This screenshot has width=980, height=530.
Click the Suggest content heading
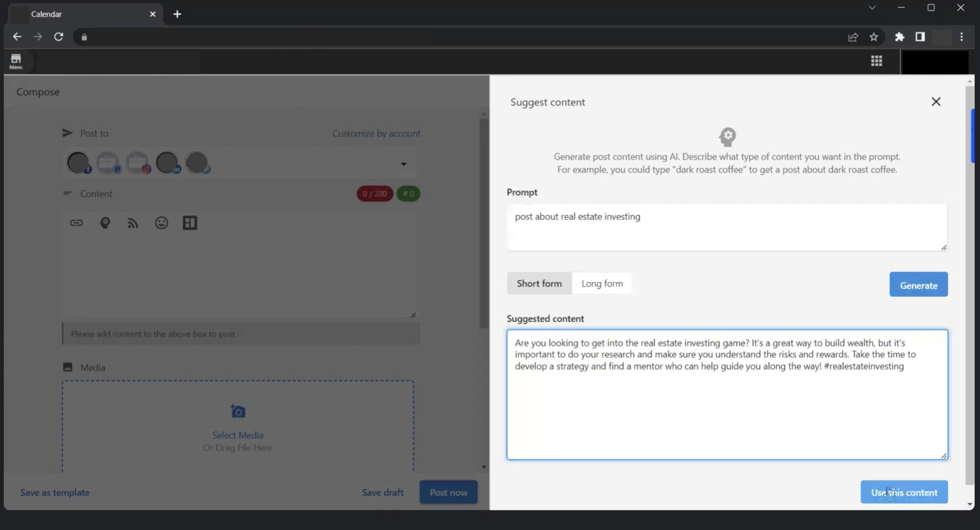(547, 102)
